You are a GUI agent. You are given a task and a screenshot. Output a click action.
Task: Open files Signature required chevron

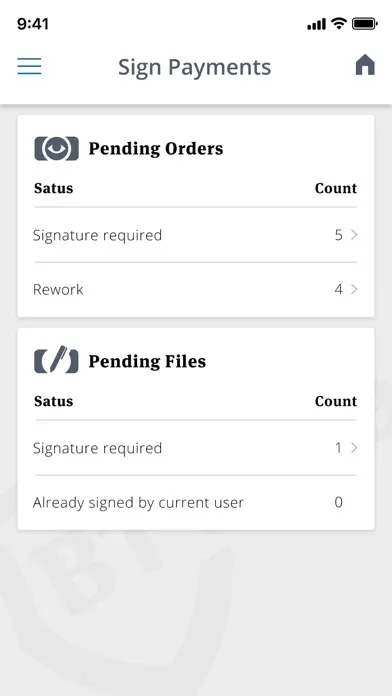(x=354, y=448)
